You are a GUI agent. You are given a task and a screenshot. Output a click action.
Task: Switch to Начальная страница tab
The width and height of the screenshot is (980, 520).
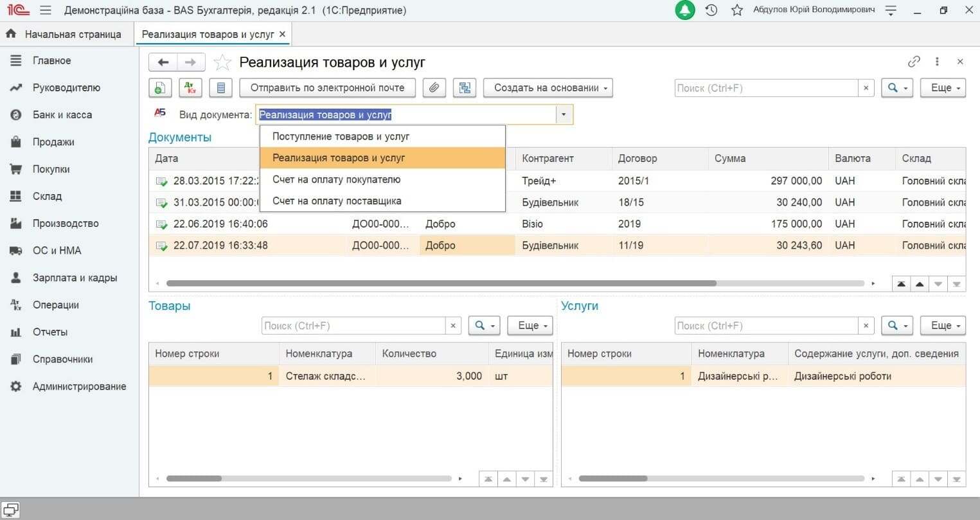[x=73, y=34]
